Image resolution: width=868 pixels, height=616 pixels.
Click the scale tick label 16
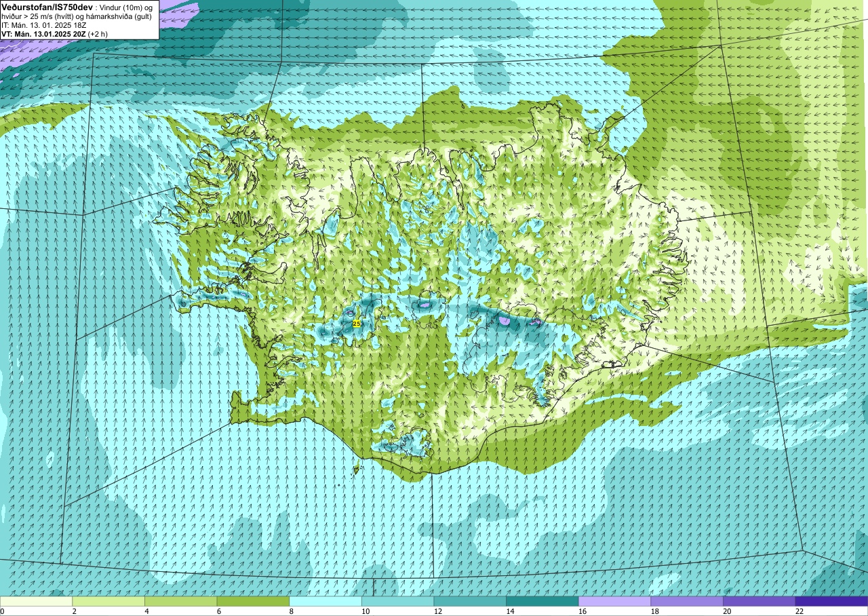coord(583,611)
